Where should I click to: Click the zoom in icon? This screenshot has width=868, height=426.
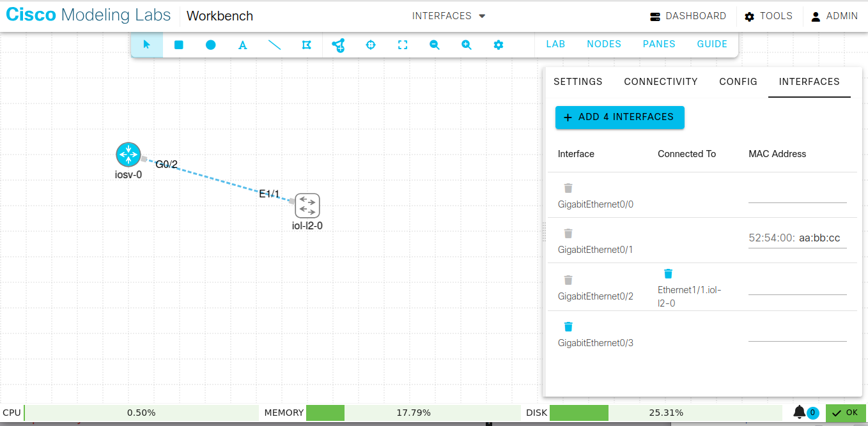(466, 45)
